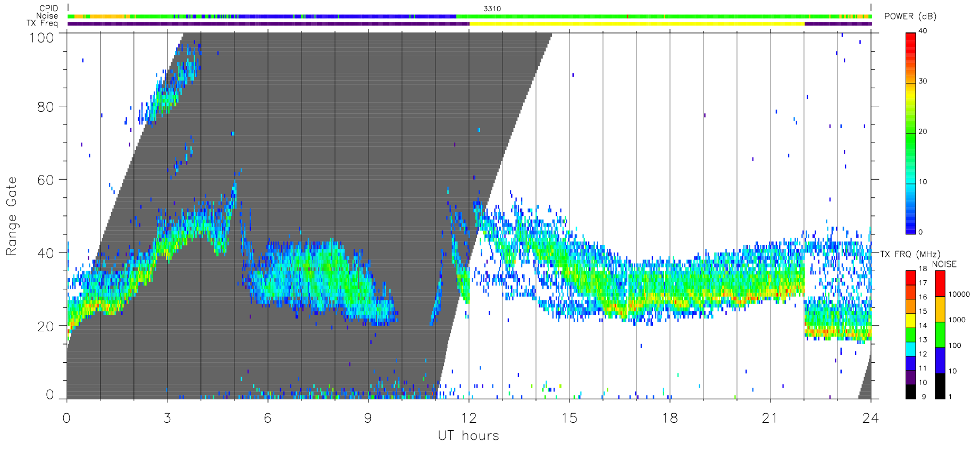
Task: Click the power colorbar gradient
Action: [911, 133]
